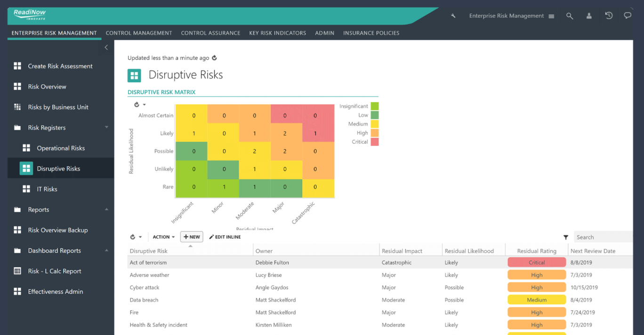Open the search magnifier icon in header

click(570, 16)
